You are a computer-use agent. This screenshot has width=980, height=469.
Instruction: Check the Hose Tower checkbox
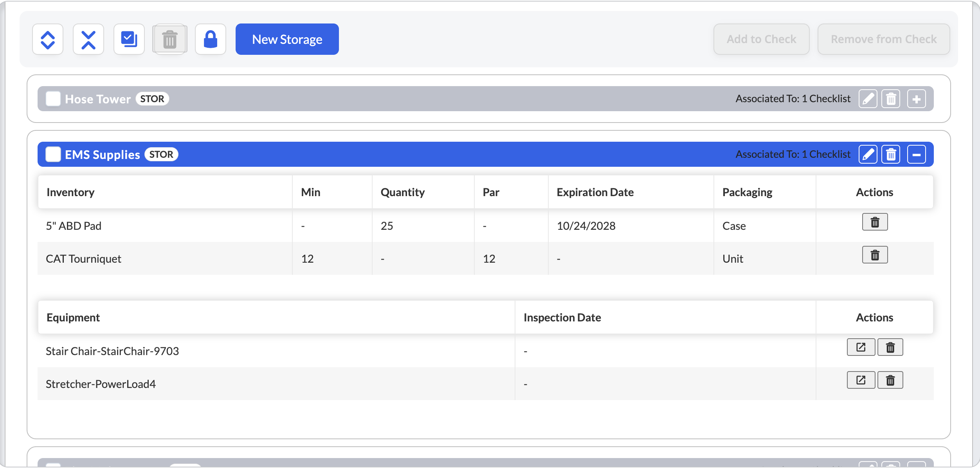click(x=53, y=99)
